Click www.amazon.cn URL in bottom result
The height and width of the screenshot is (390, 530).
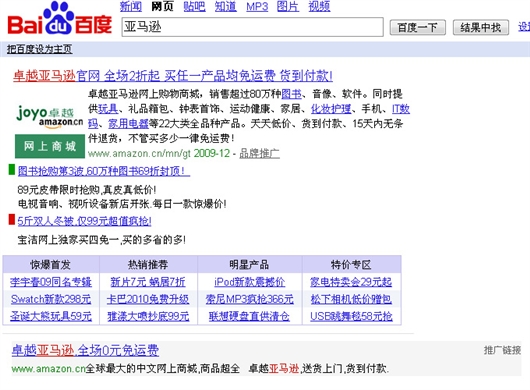48,368
